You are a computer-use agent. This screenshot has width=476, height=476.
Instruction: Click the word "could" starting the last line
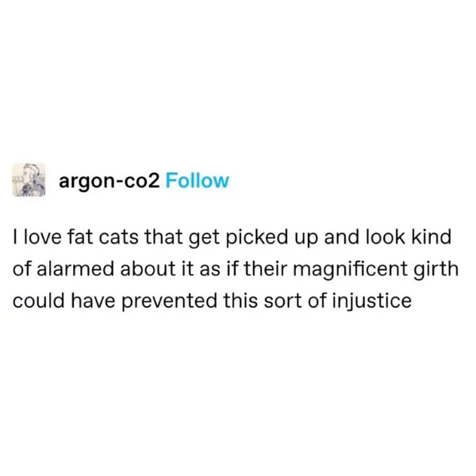pos(39,301)
